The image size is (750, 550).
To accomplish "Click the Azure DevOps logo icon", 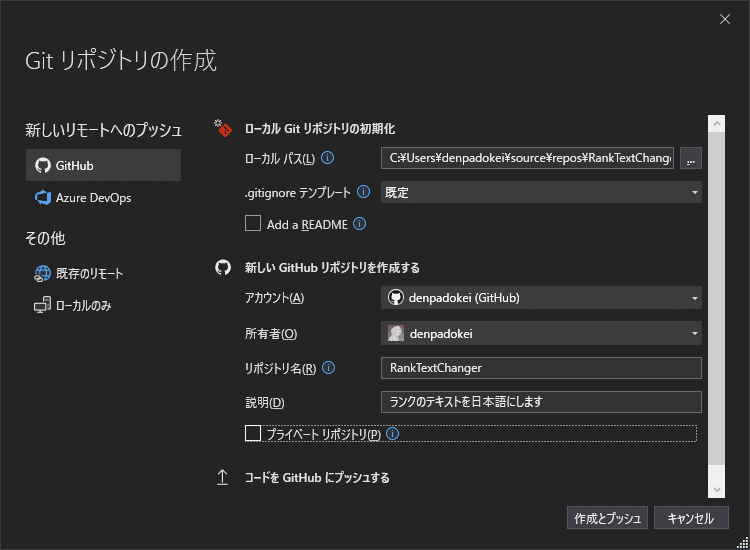I will 43,198.
